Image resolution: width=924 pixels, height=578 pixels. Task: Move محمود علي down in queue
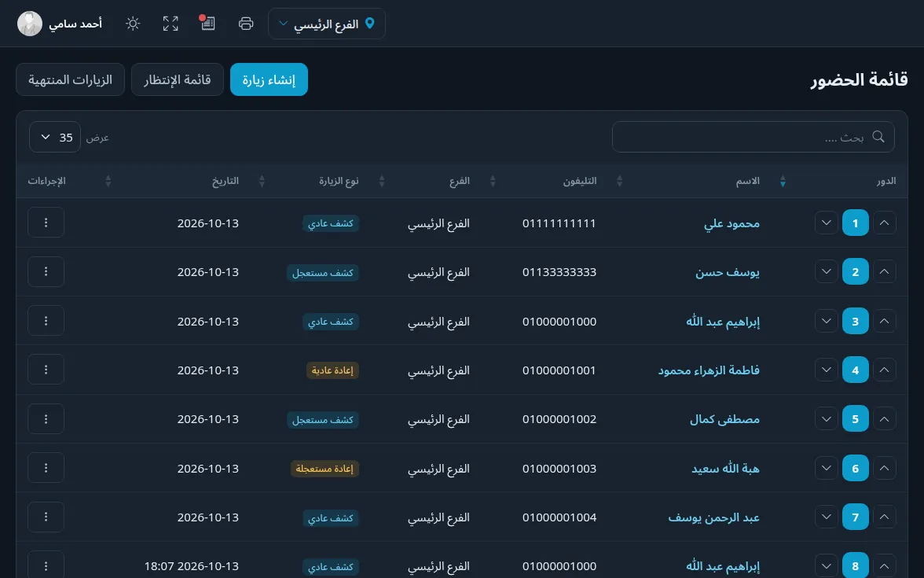coord(827,223)
